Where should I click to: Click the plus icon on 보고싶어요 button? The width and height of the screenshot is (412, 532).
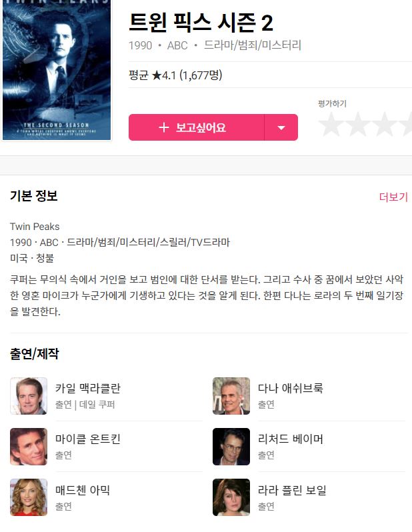coord(164,127)
